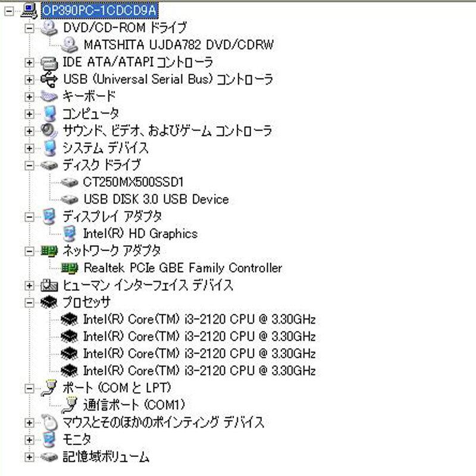The width and height of the screenshot is (476, 476).
Task: Expand the 記憶域ボリューム branch
Action: 29,457
